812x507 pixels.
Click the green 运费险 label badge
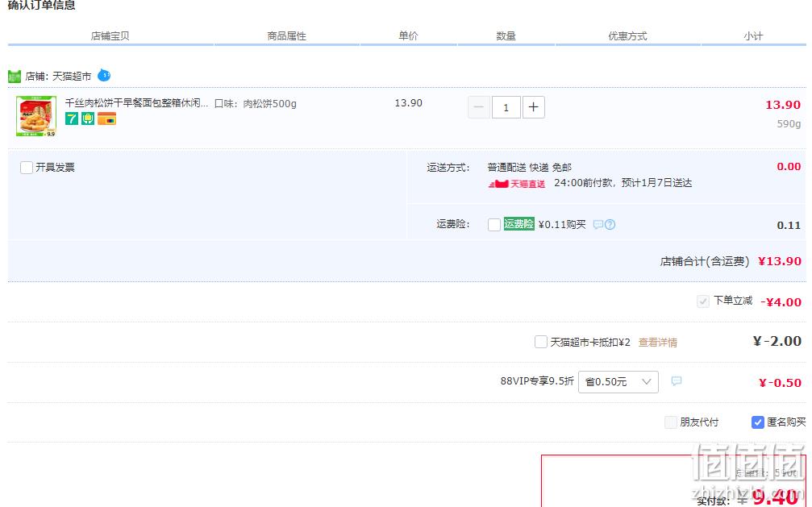tap(519, 224)
